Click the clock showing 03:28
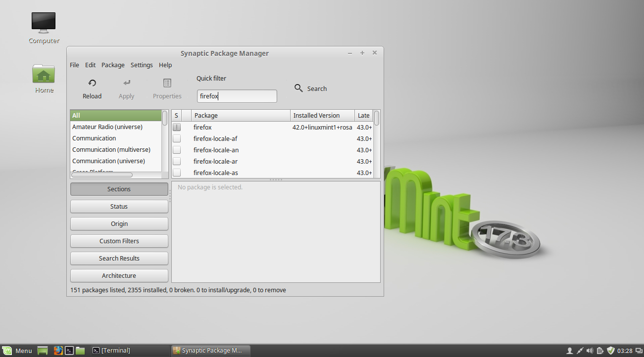The width and height of the screenshot is (644, 357). [625, 351]
